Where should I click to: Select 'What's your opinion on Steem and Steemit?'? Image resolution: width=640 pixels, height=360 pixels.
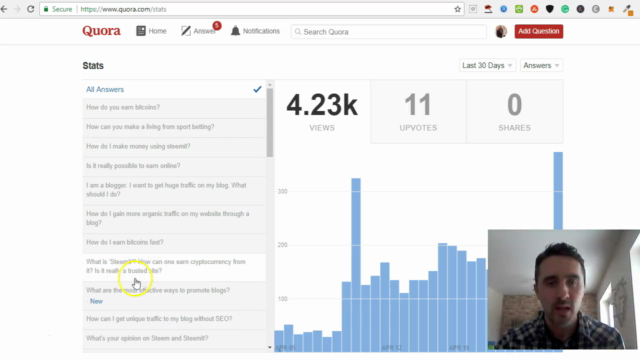point(174,338)
